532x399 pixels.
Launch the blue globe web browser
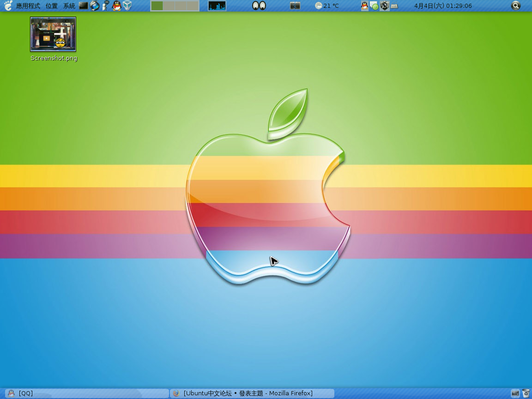[95, 6]
